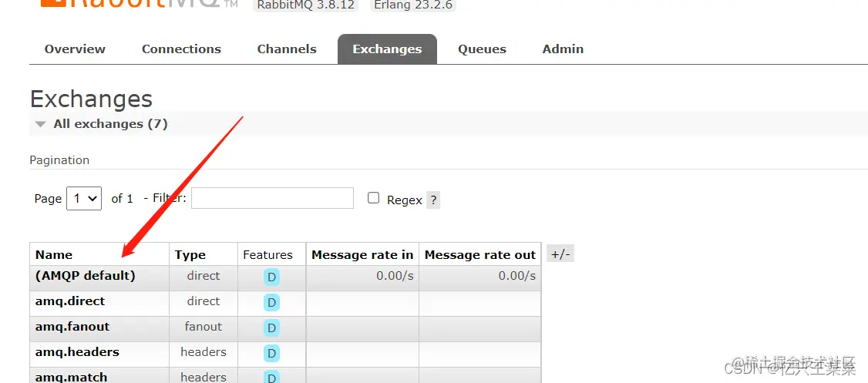Image resolution: width=868 pixels, height=383 pixels.
Task: Switch to the Connections tab
Action: point(181,49)
